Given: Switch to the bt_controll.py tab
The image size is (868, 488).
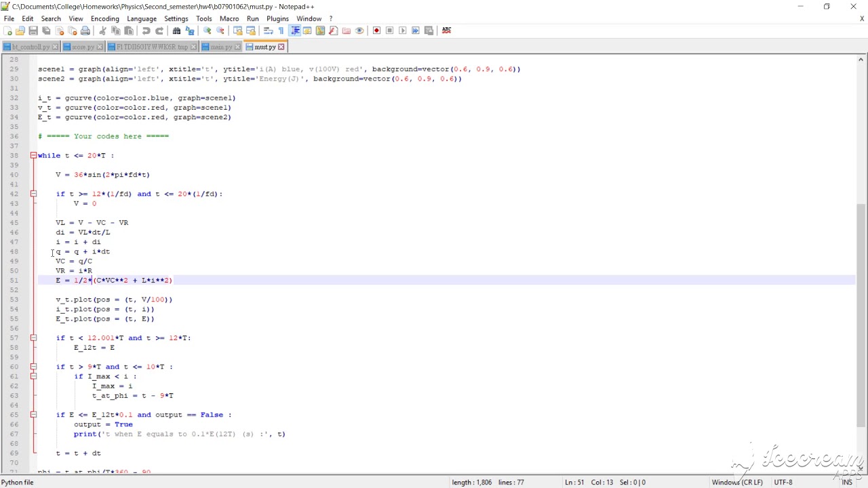Looking at the screenshot, I should coord(31,47).
